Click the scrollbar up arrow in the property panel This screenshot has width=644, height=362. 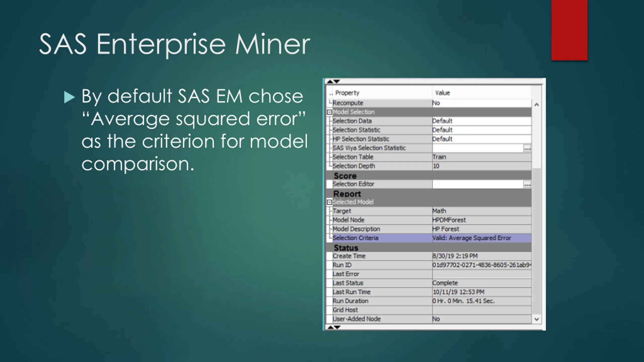536,105
